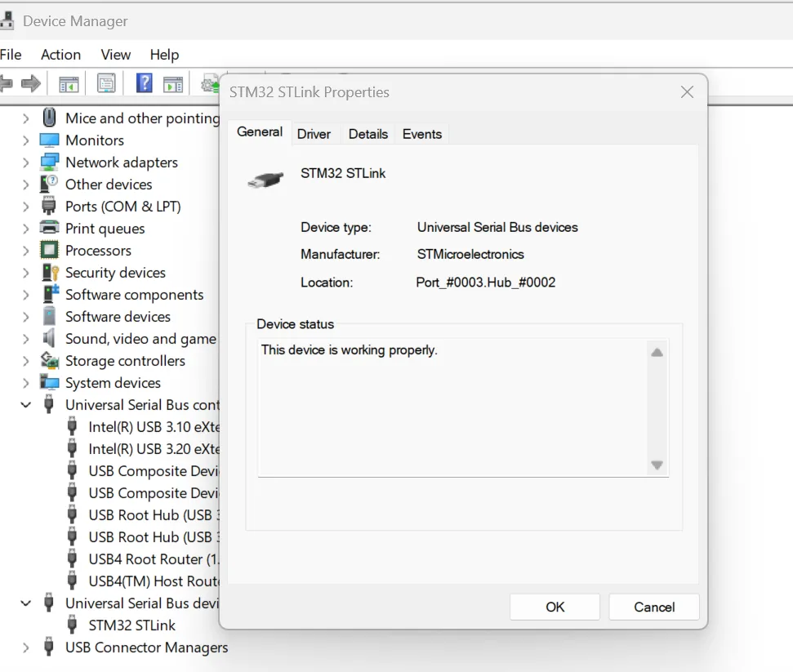Click the Device Manager title bar icon
The width and height of the screenshot is (793, 672).
pyautogui.click(x=7, y=20)
